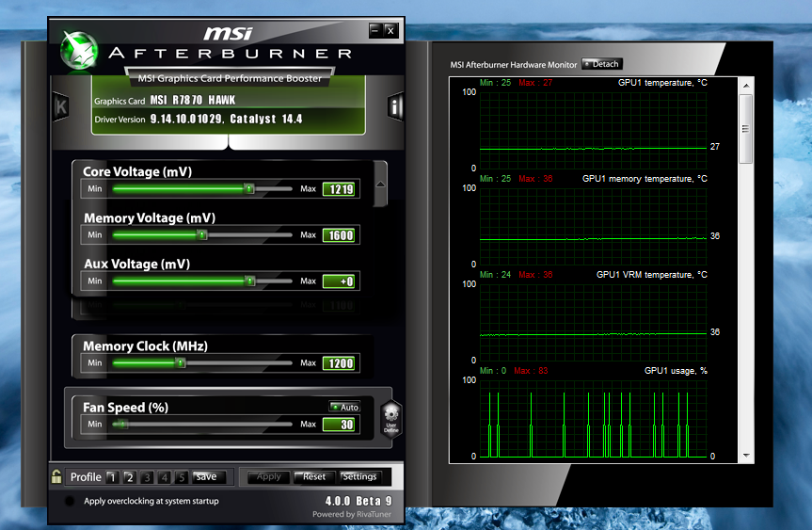Screen dimensions: 812x530
Task: Click the MSI Afterburner Hardware Monitor title
Action: tap(513, 65)
